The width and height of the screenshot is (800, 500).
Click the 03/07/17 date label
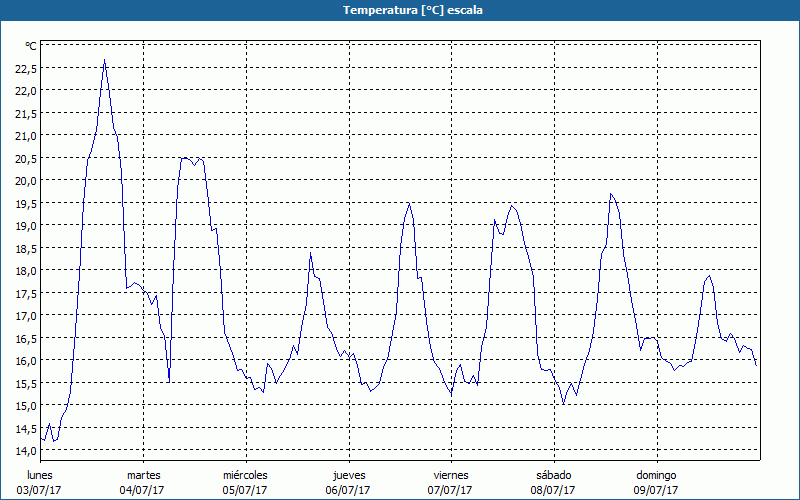pyautogui.click(x=40, y=490)
